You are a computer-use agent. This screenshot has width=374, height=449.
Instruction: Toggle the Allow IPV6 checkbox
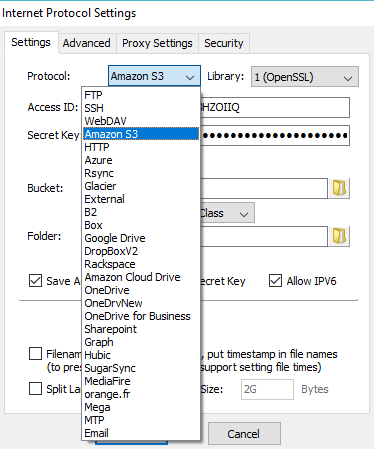point(275,281)
